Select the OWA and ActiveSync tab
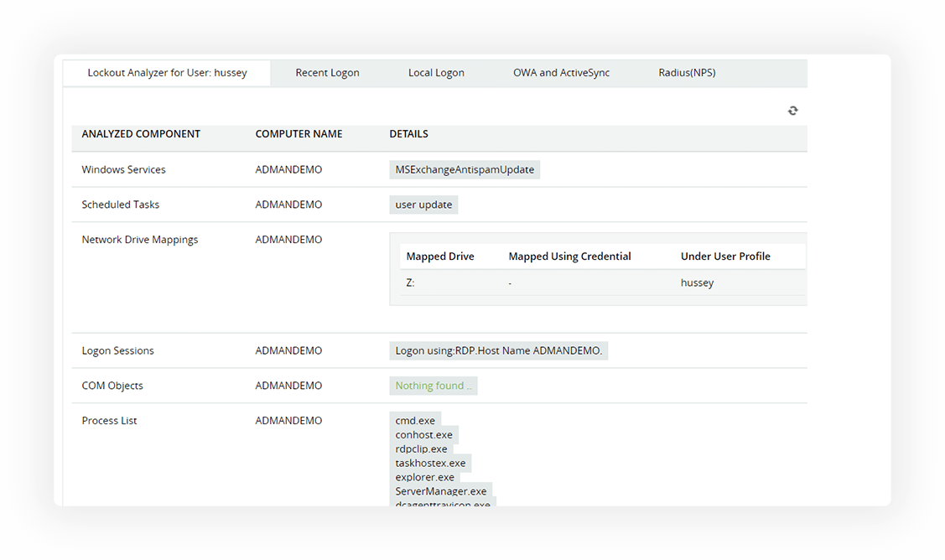The image size is (945, 560). (561, 73)
